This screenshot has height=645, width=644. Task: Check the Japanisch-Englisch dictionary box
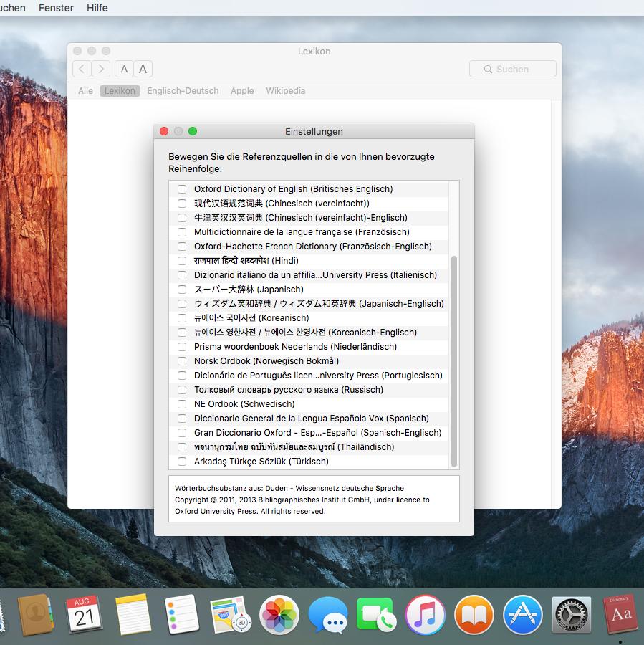(182, 304)
